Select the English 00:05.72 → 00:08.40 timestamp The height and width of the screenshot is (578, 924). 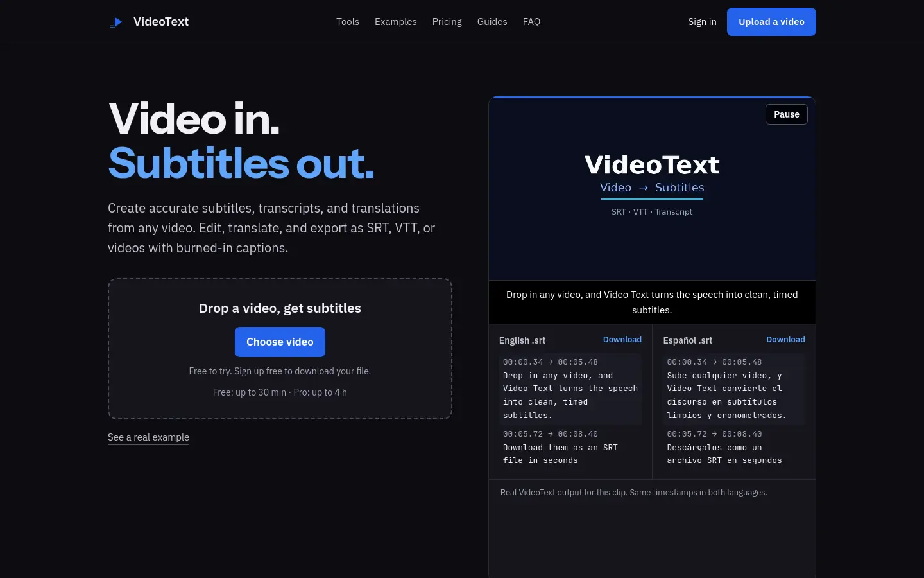[x=550, y=434]
